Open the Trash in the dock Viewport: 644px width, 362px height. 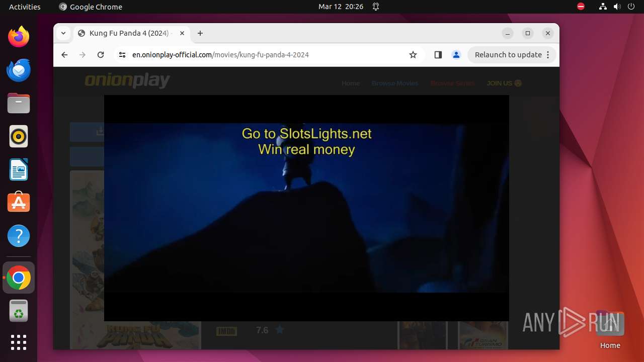[x=19, y=311]
